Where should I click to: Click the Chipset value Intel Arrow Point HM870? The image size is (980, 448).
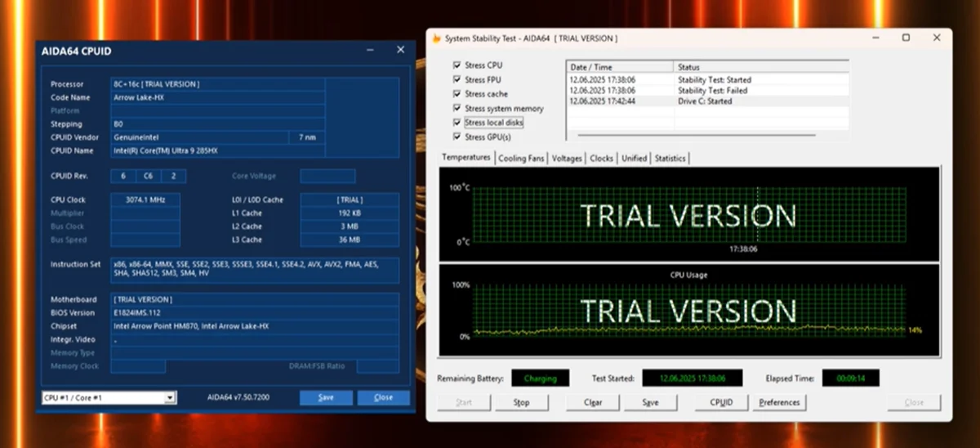pos(255,326)
